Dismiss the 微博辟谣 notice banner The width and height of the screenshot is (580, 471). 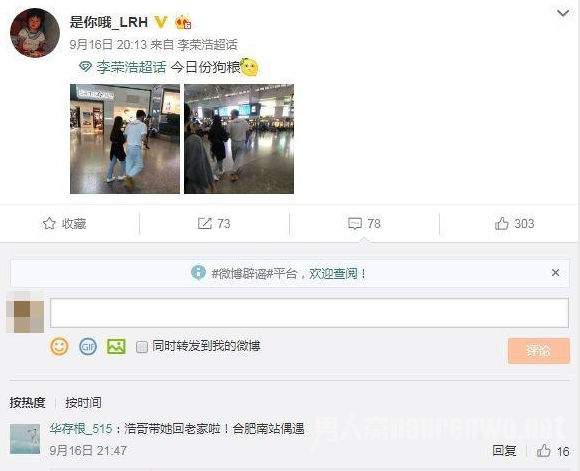point(555,273)
